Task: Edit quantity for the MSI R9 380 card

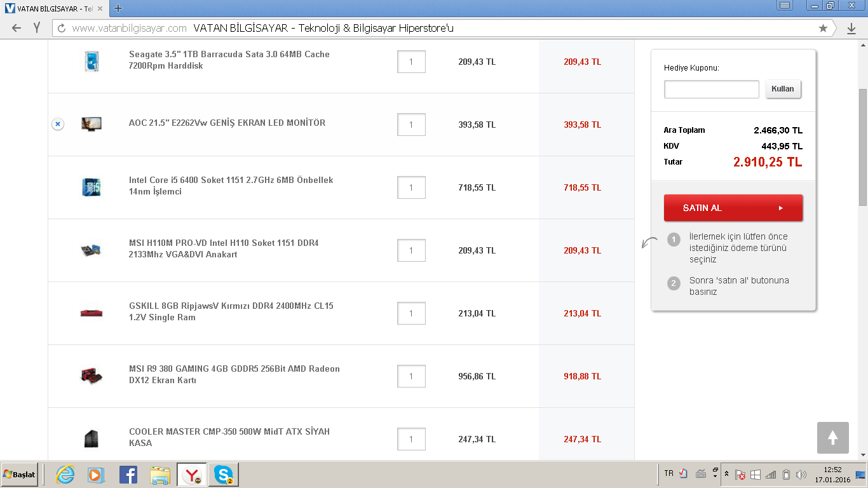Action: [411, 376]
